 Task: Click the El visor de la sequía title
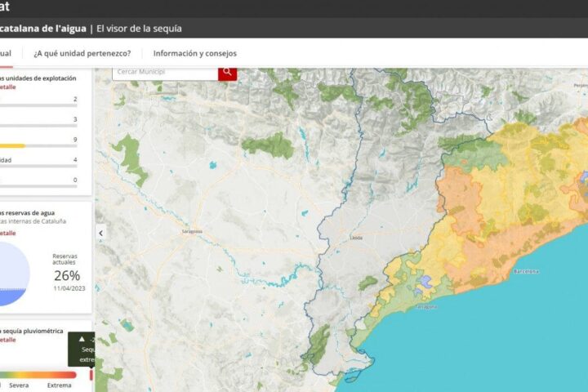(x=139, y=29)
